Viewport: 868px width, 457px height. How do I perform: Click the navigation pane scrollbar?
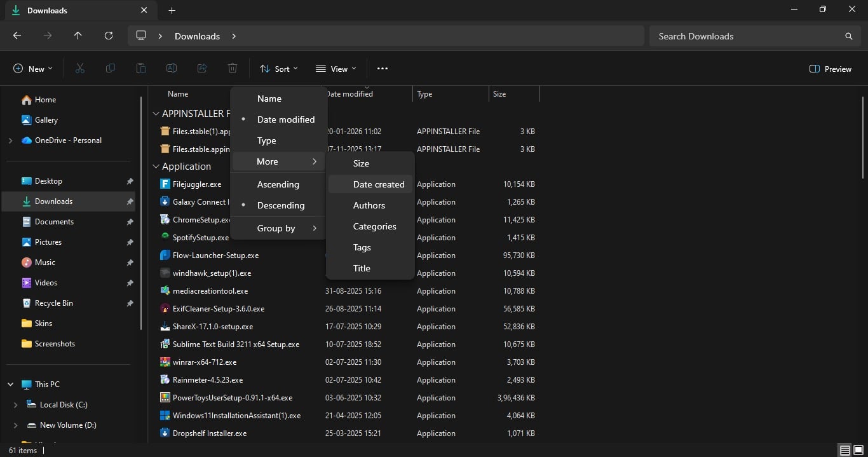140,213
